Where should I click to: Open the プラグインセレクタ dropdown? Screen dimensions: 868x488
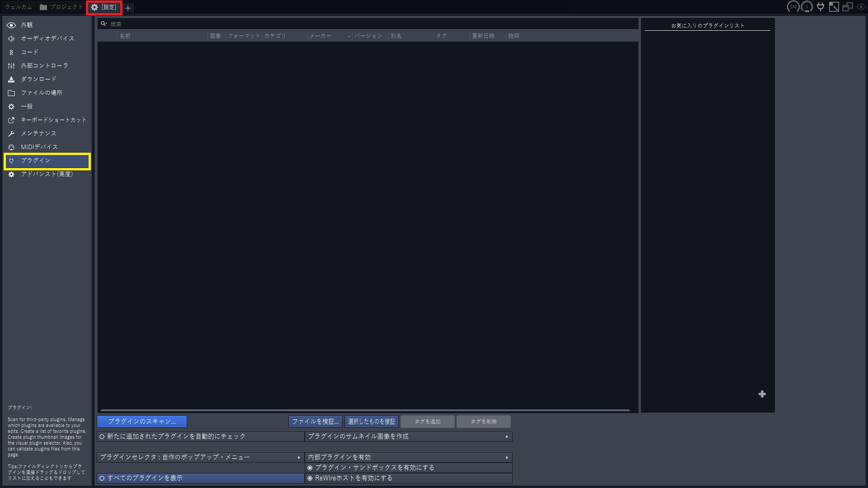pos(200,457)
